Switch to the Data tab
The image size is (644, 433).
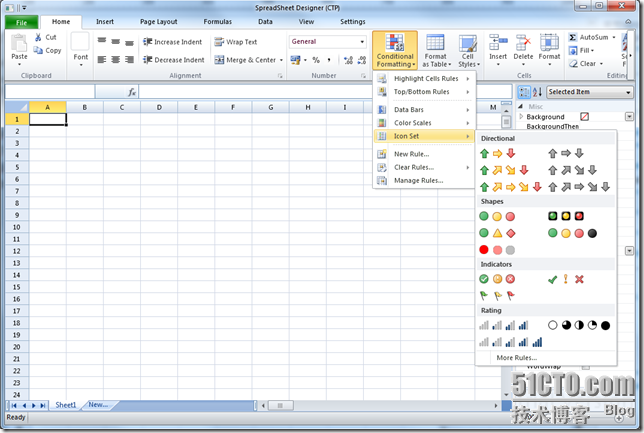pos(265,21)
